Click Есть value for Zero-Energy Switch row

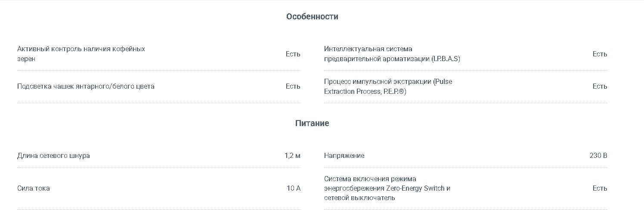600,188
